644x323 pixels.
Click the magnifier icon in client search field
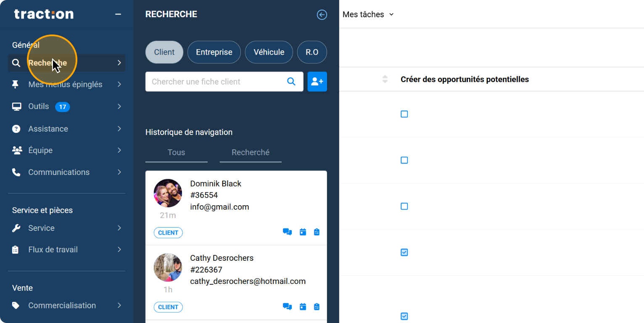pos(291,82)
